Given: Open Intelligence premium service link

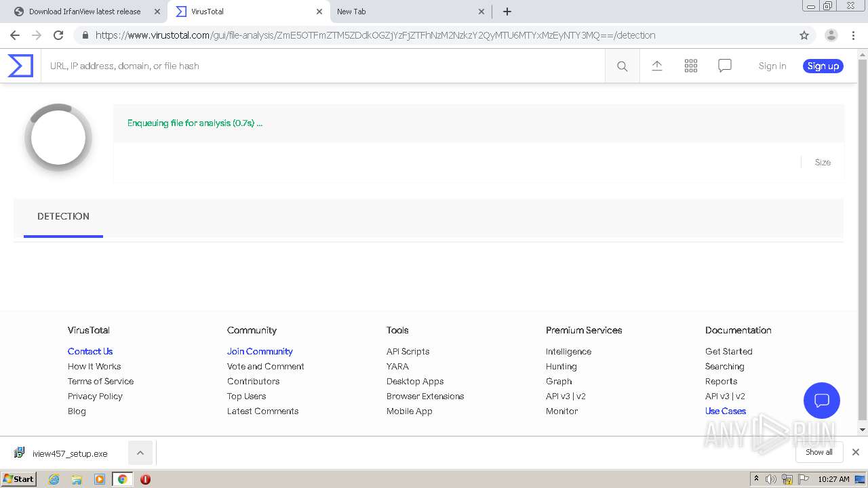Looking at the screenshot, I should coord(568,351).
